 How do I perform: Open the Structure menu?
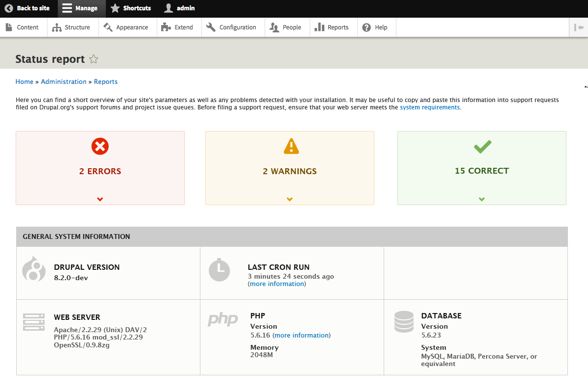73,27
